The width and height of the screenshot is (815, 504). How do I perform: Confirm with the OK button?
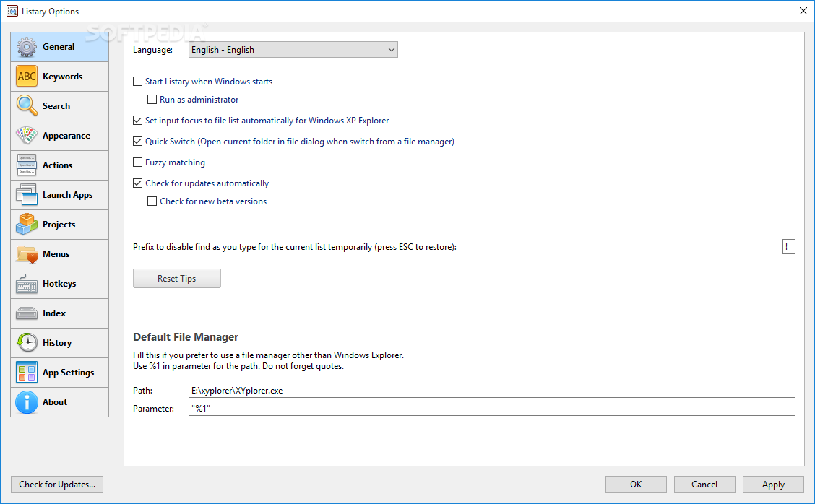click(x=636, y=485)
